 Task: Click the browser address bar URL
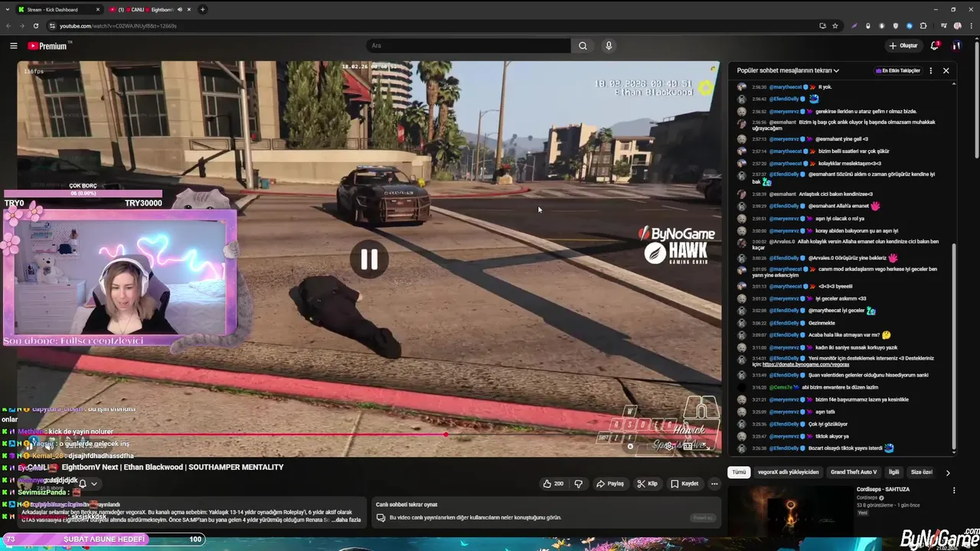pos(118,25)
